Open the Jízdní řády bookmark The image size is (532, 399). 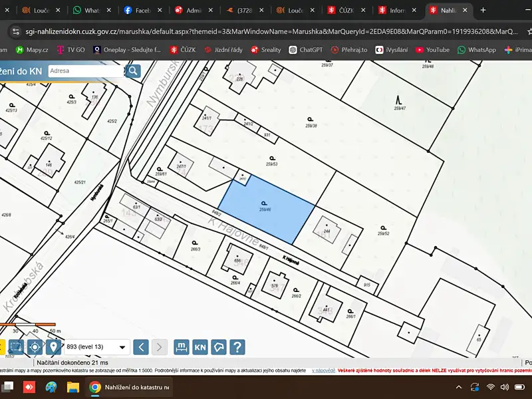(x=223, y=50)
